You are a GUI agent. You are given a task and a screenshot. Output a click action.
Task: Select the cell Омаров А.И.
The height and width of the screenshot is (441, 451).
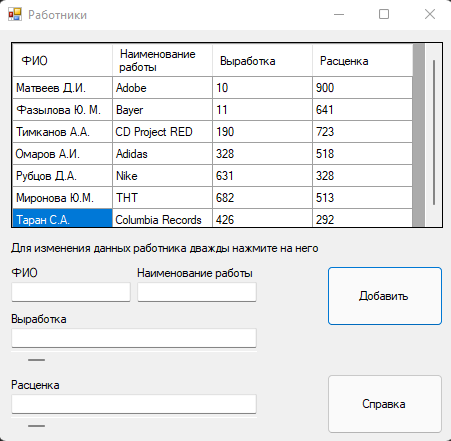[x=62, y=154]
